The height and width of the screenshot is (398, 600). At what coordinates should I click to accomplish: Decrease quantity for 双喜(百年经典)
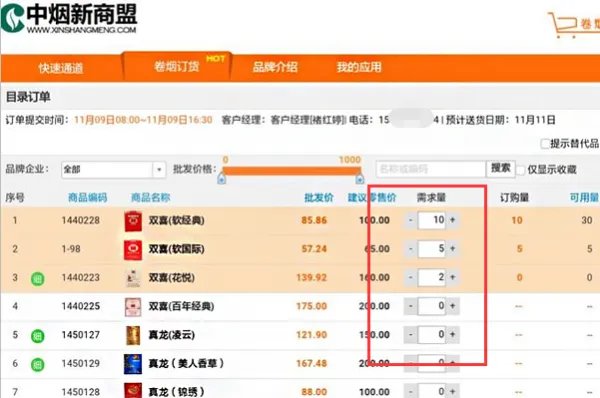(x=411, y=306)
